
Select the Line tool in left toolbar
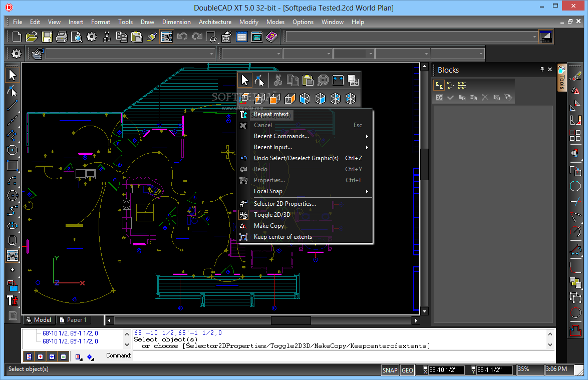(x=13, y=105)
